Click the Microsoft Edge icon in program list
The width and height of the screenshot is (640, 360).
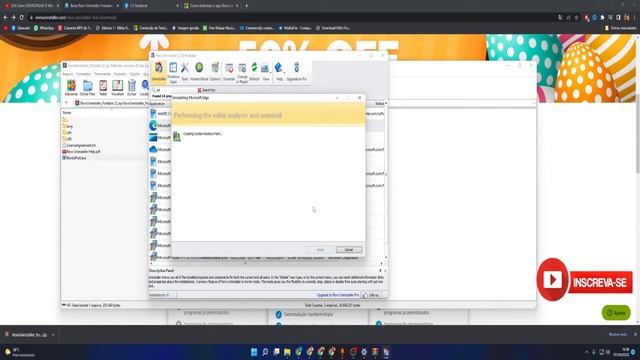pos(153,125)
